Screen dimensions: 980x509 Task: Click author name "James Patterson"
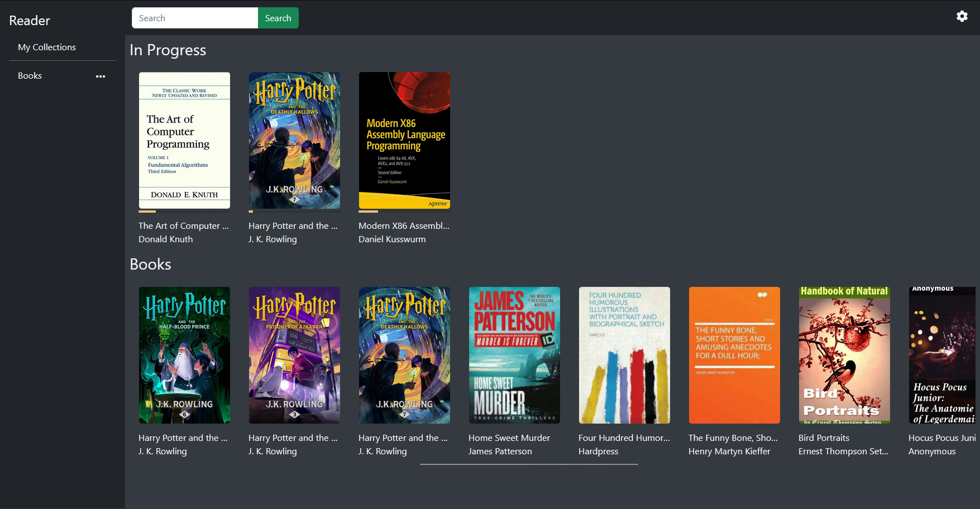point(500,452)
